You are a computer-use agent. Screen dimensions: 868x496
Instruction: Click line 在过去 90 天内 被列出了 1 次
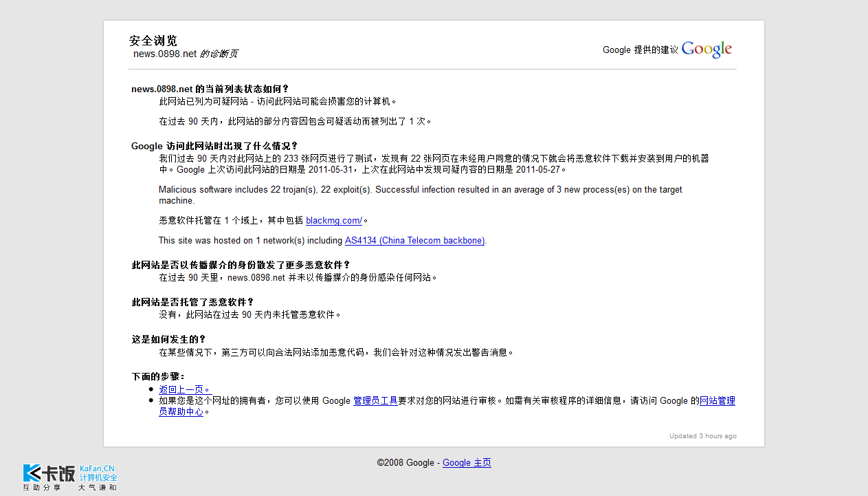(x=296, y=121)
